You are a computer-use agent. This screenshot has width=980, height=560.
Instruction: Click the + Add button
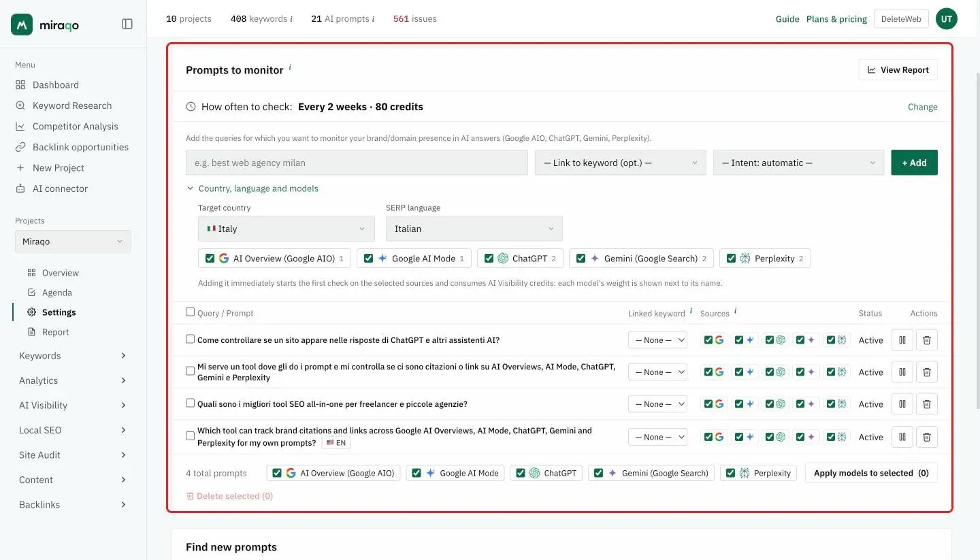pyautogui.click(x=914, y=163)
